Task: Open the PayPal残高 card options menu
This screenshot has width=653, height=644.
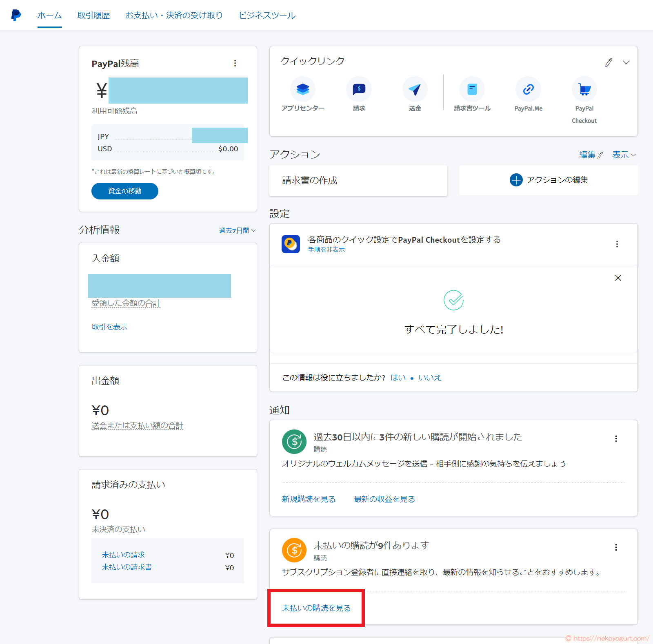Action: 235,63
